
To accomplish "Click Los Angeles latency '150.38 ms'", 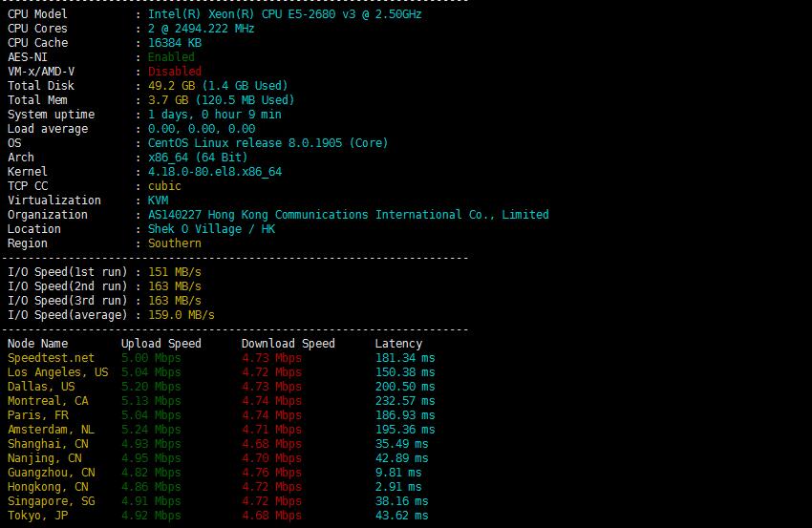I will (x=405, y=372).
